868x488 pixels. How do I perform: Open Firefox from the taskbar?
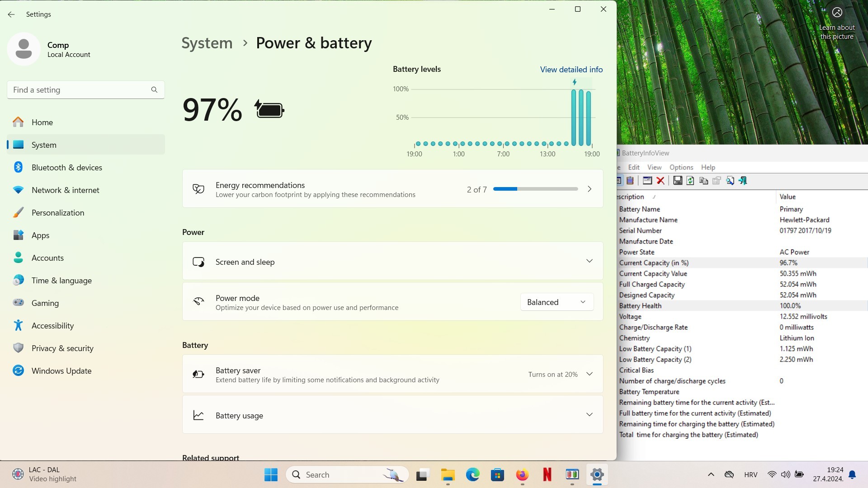522,474
